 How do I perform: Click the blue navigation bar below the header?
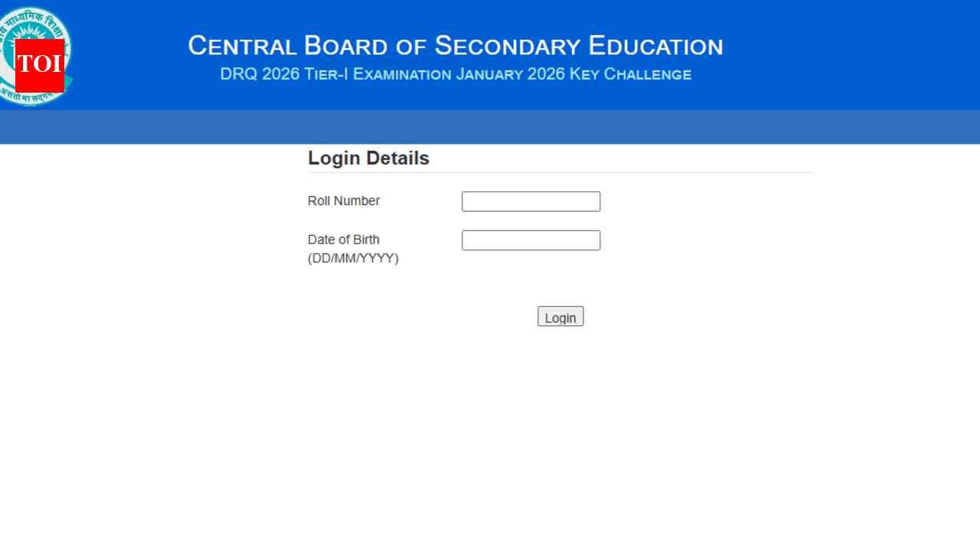click(490, 127)
